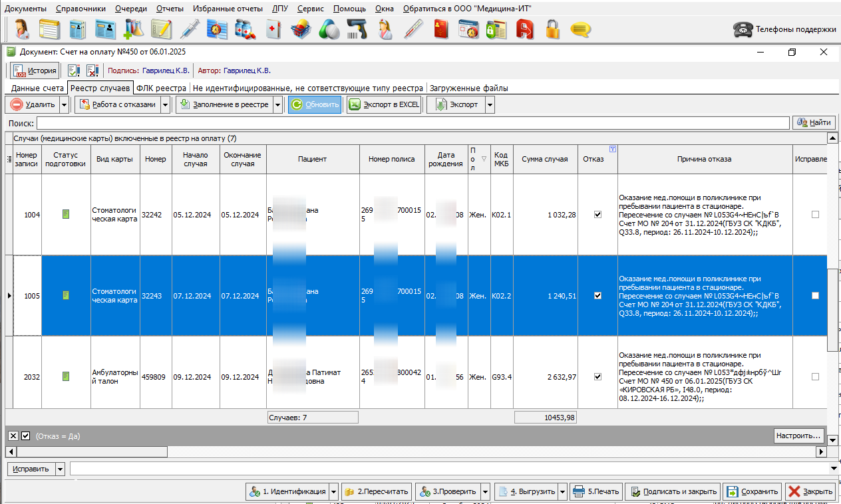Open the bottom correction combo box arrow
Viewport: 841px width, 504px height.
(x=835, y=469)
